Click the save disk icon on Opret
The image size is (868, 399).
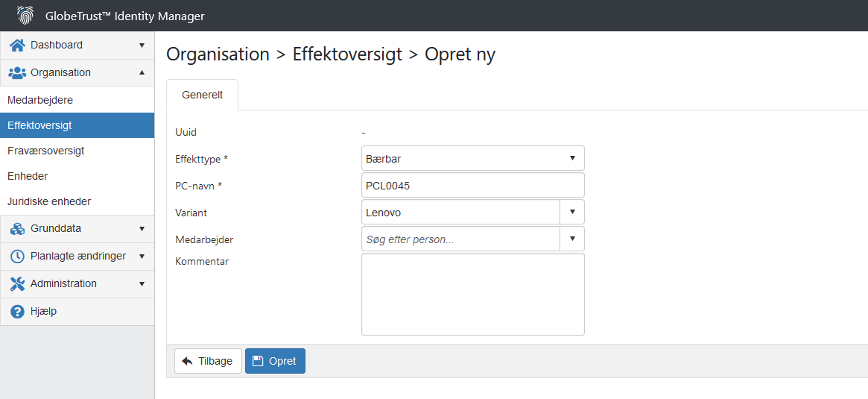[x=257, y=361]
